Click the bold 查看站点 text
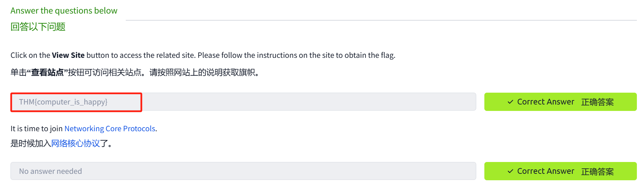 47,72
